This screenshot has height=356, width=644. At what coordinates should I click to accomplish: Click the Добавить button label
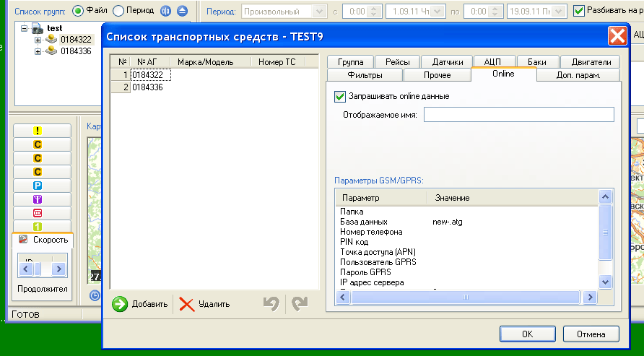click(x=149, y=304)
